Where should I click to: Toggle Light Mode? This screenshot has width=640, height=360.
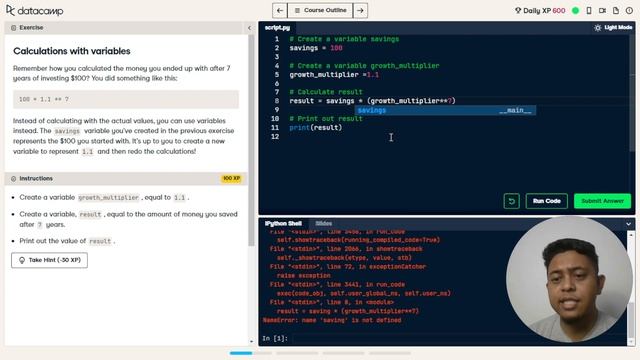613,27
